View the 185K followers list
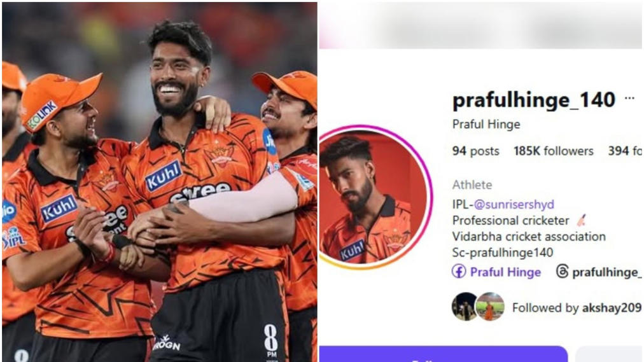Image resolution: width=644 pixels, height=362 pixels. (553, 151)
